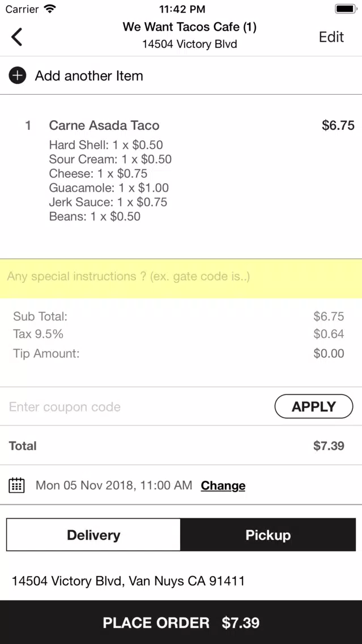This screenshot has width=362, height=644.
Task: Tap the Add another Item label
Action: point(88,75)
